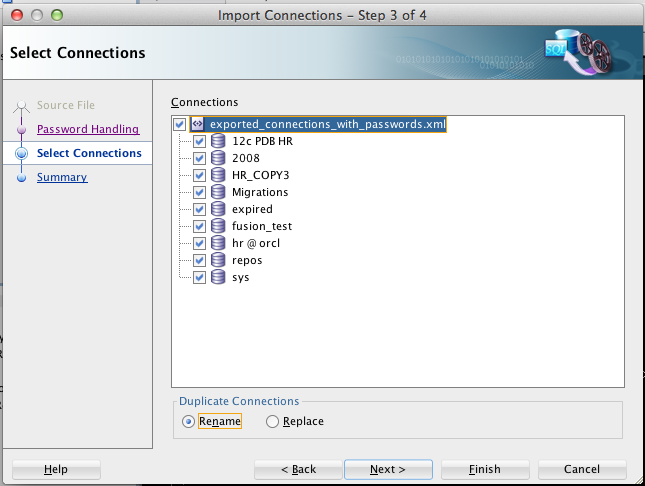This screenshot has height=486, width=645.
Task: Uncheck the exported_connections_with_passwords.xml checkbox
Action: 179,124
